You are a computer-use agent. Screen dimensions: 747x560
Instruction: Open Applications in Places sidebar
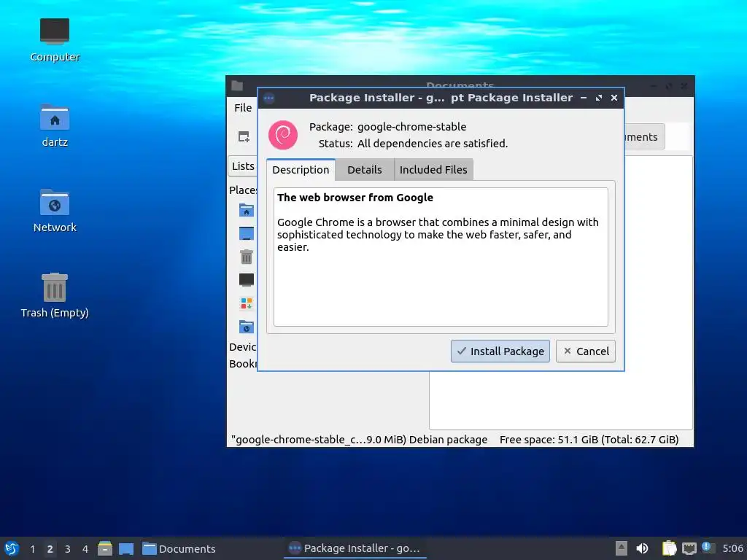click(247, 303)
